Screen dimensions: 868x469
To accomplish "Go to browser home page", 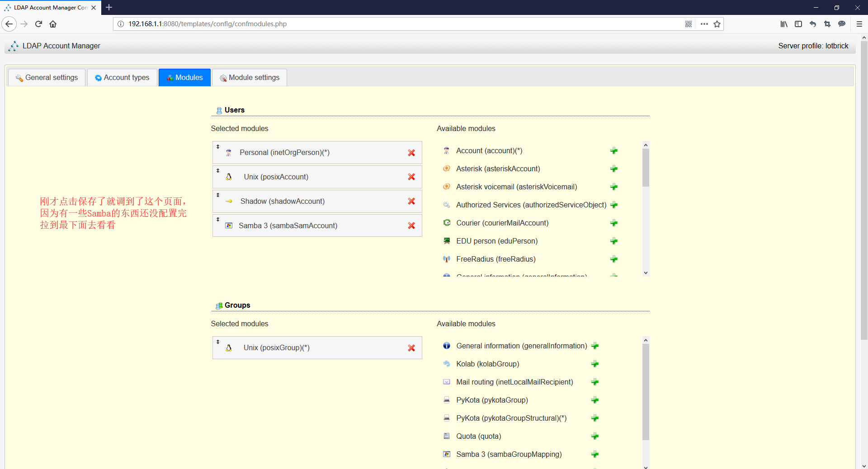I will click(53, 24).
